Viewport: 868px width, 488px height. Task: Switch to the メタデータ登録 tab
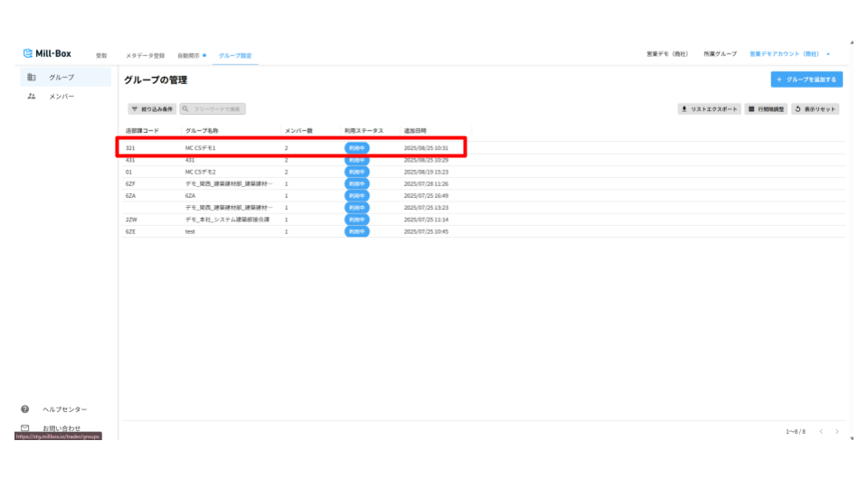(x=145, y=56)
